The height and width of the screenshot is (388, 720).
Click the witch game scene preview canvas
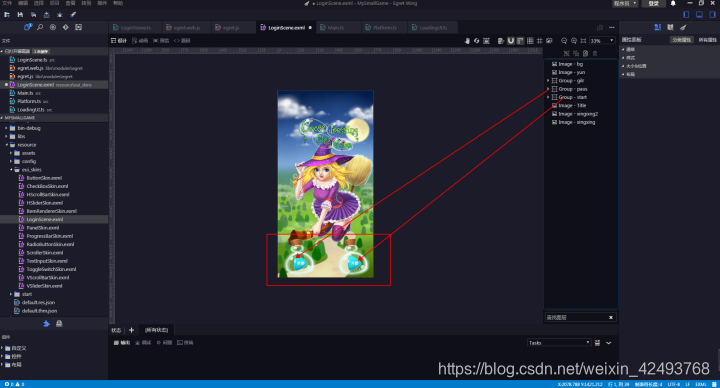(x=326, y=184)
